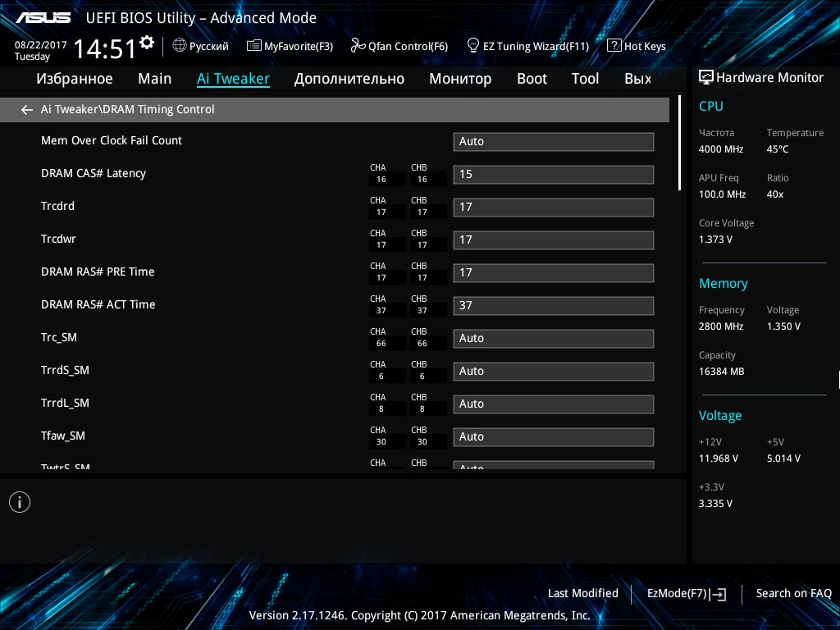The image size is (840, 630).
Task: Click the settings list scrollbar
Action: (x=679, y=143)
